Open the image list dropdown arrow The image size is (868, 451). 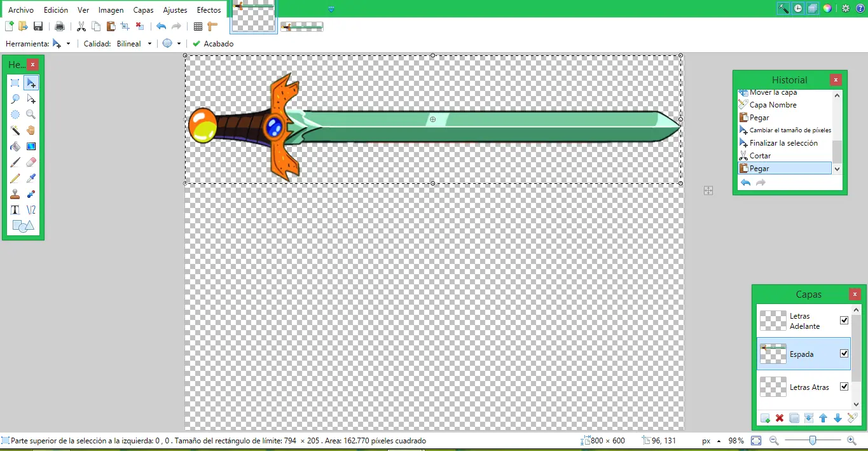point(331,10)
